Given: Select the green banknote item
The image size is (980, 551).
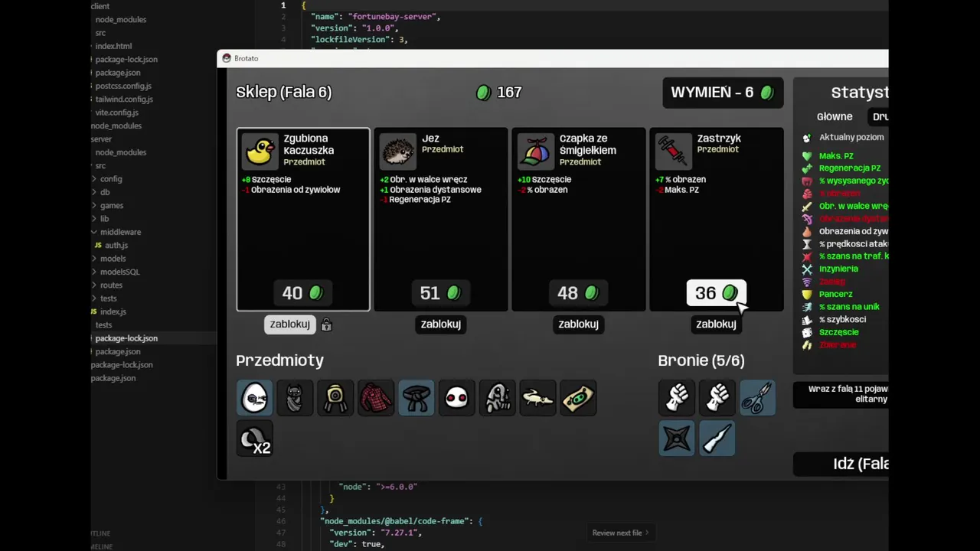Looking at the screenshot, I should click(x=578, y=398).
